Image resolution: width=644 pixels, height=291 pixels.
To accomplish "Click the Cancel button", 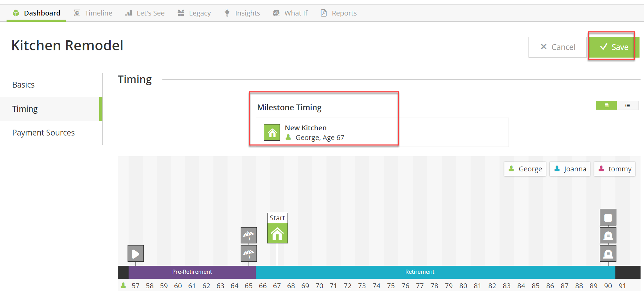I will click(557, 47).
